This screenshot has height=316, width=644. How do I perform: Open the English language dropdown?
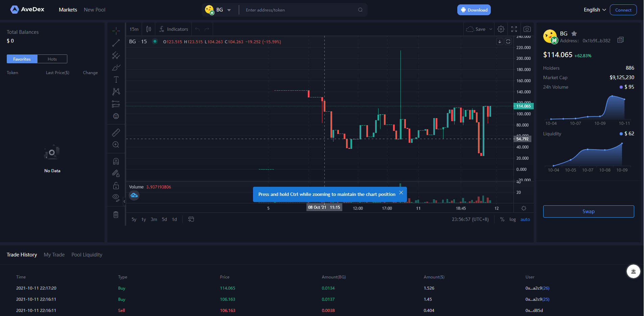pos(595,10)
